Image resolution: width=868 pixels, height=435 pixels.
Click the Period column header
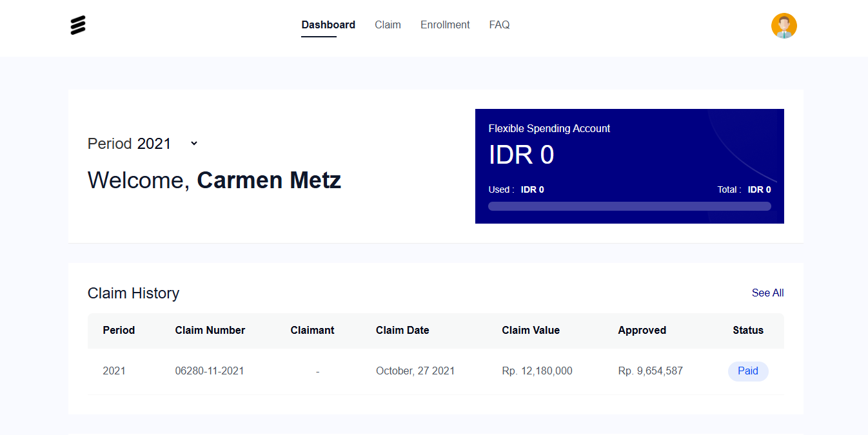click(119, 330)
